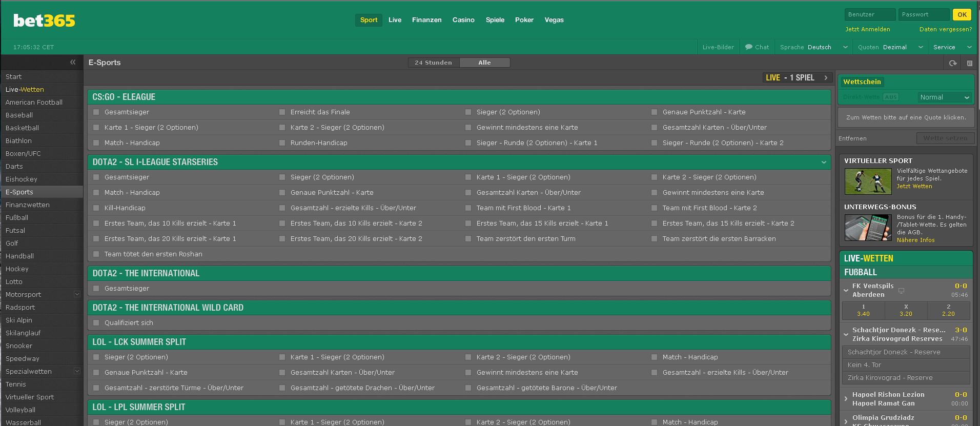The image size is (980, 426).
Task: Click Daten vergessen? link
Action: click(946, 29)
